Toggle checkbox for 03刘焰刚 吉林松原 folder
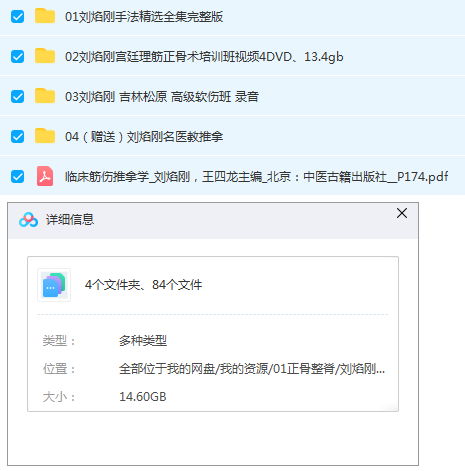The image size is (465, 471). 17,96
